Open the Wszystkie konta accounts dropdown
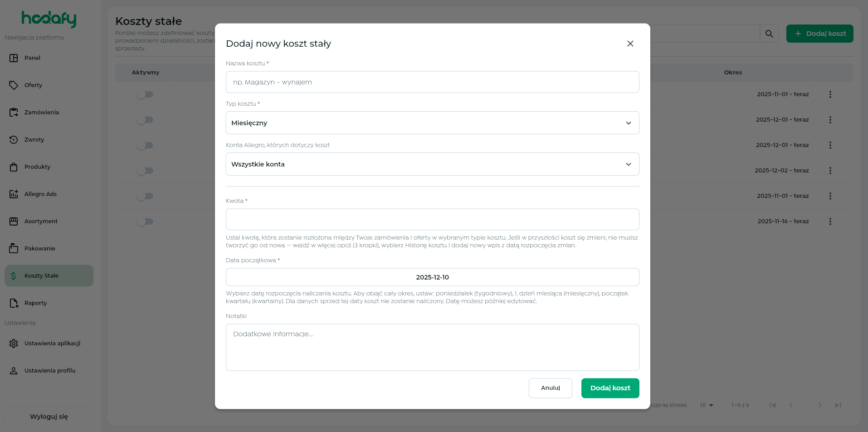Screen dimensions: 868x432 tap(432, 164)
